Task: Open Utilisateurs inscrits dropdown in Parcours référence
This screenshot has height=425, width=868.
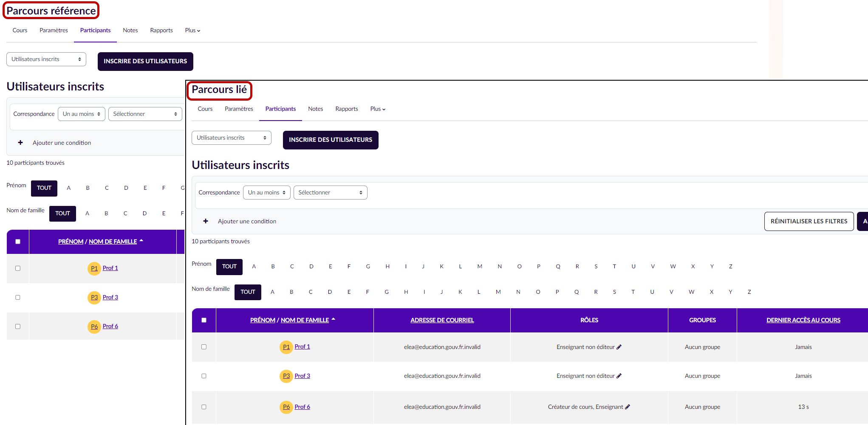Action: pos(46,59)
